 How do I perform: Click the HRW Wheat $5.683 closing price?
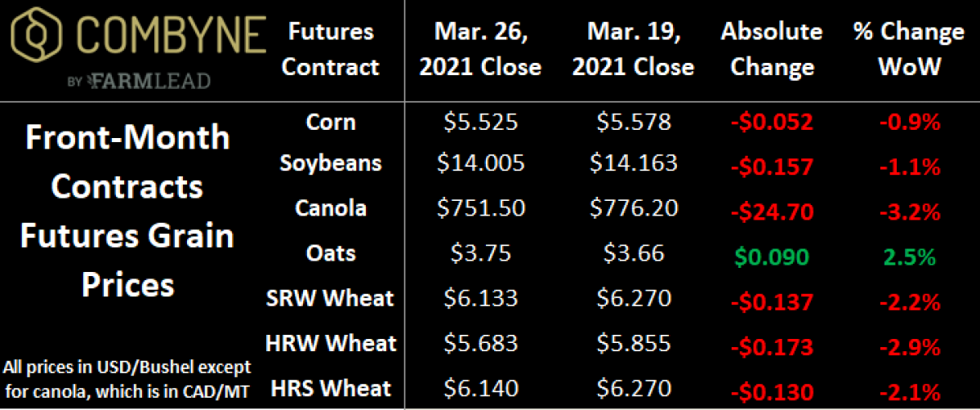click(479, 343)
